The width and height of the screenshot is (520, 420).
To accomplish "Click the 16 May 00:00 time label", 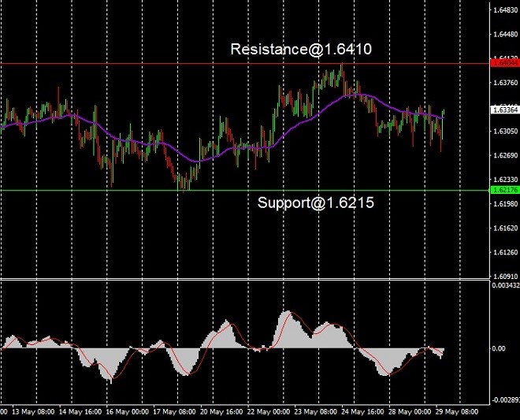I will tap(128, 412).
